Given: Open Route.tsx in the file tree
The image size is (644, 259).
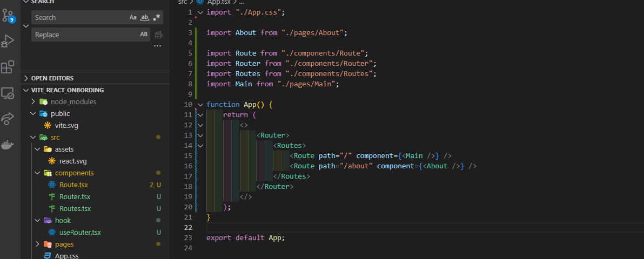Looking at the screenshot, I should (73, 185).
